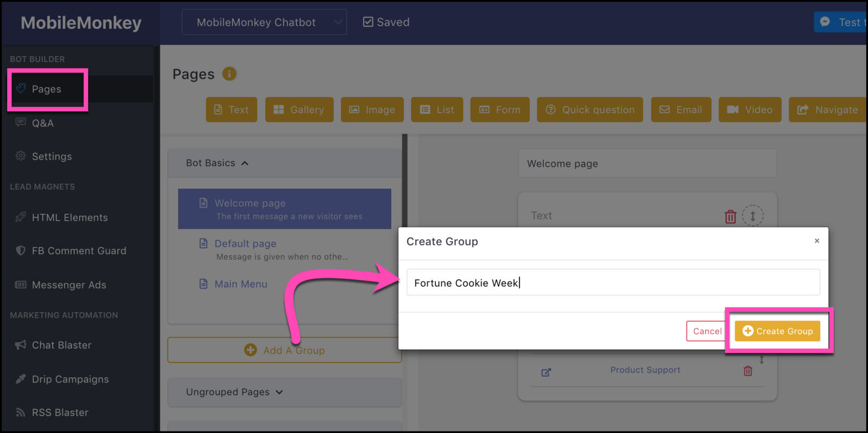The height and width of the screenshot is (433, 868).
Task: Add a List widget
Action: pos(437,110)
